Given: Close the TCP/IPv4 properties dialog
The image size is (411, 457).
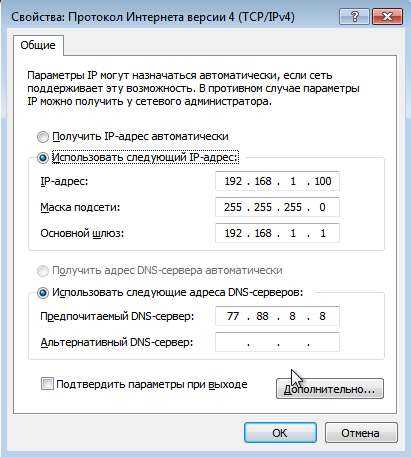Looking at the screenshot, I should (387, 16).
